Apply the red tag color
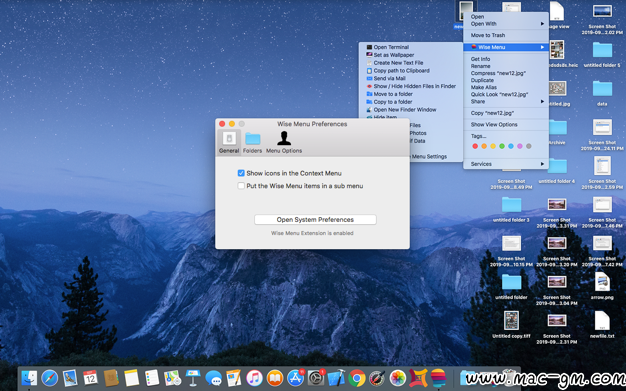 [x=475, y=146]
